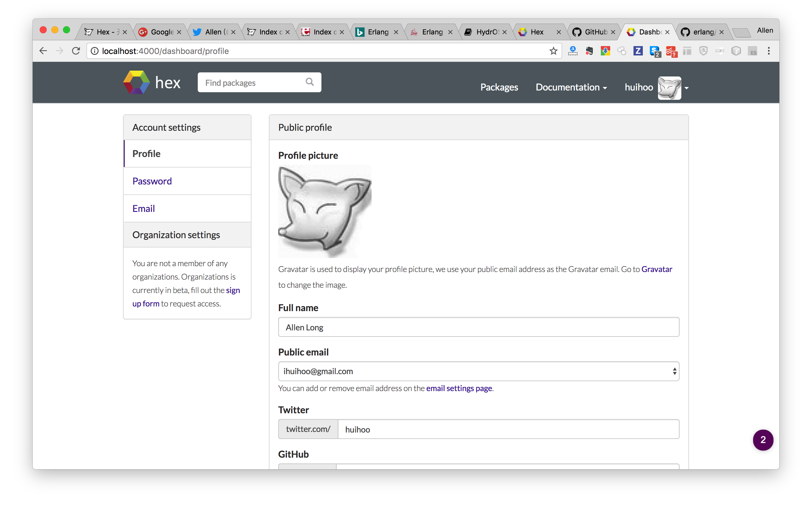Bookmark page with star icon
Screen dimensions: 812x516
click(x=553, y=51)
